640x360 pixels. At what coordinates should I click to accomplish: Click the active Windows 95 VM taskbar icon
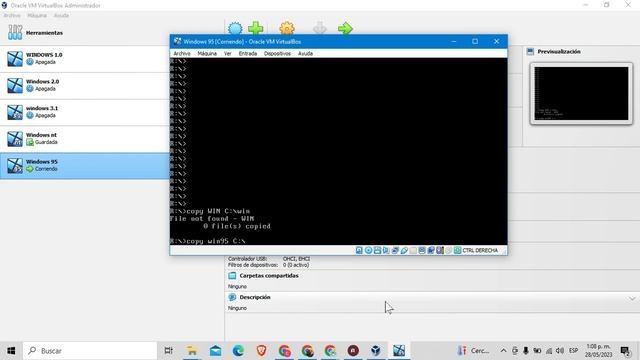coord(399,351)
